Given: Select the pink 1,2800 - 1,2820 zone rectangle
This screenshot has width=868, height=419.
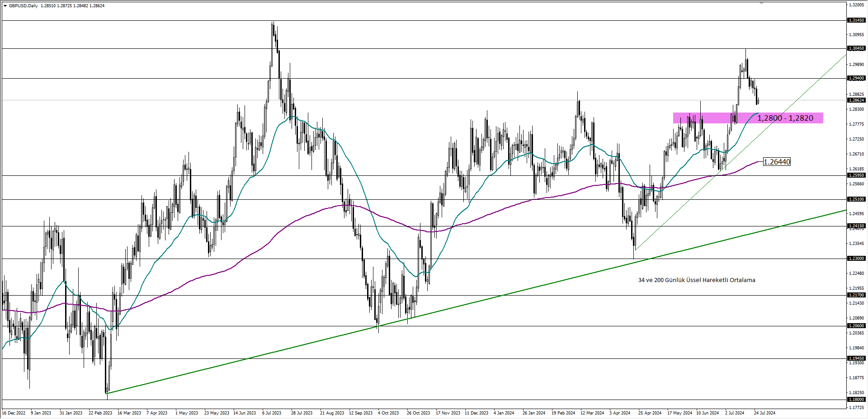Looking at the screenshot, I should (748, 118).
